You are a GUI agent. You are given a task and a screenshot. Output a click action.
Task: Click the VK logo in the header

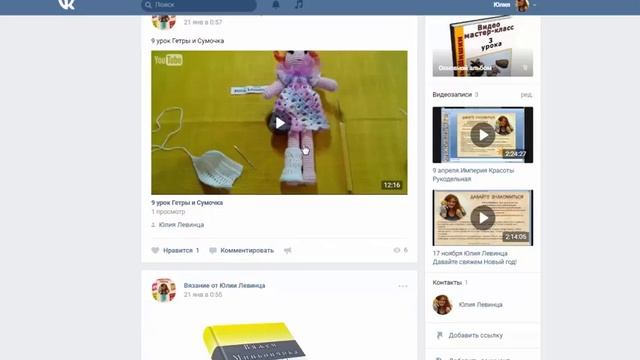[66, 4]
